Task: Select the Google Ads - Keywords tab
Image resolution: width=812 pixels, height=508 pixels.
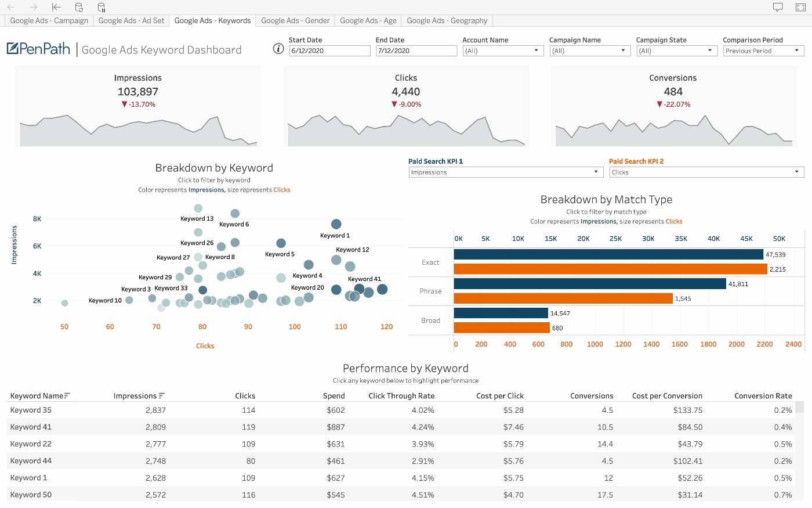Action: click(x=212, y=20)
